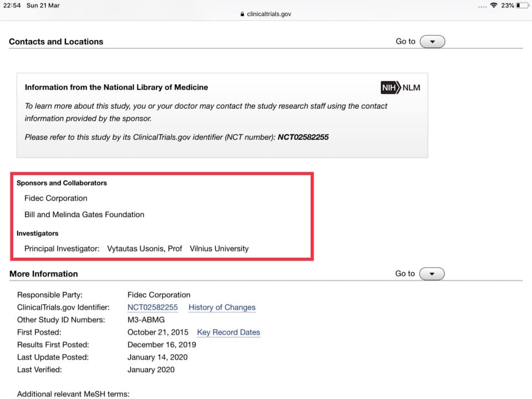Open the NCT02582255 identifier link
Screen dimensions: 532x399
pos(153,308)
